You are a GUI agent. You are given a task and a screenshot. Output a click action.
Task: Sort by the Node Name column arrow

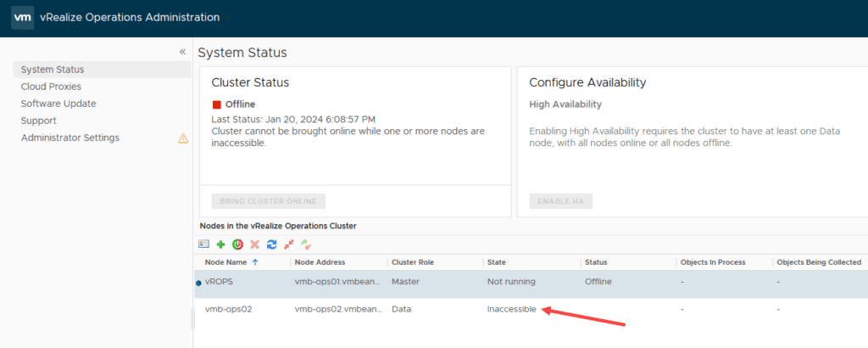pos(254,262)
